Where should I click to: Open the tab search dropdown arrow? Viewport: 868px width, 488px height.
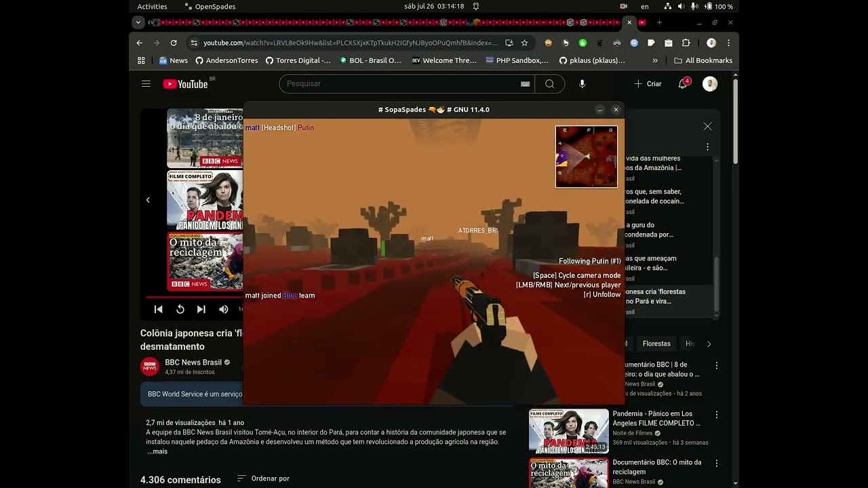tap(138, 22)
